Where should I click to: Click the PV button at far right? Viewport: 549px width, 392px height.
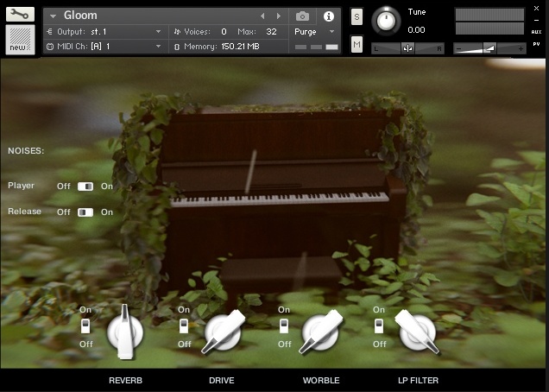[536, 43]
